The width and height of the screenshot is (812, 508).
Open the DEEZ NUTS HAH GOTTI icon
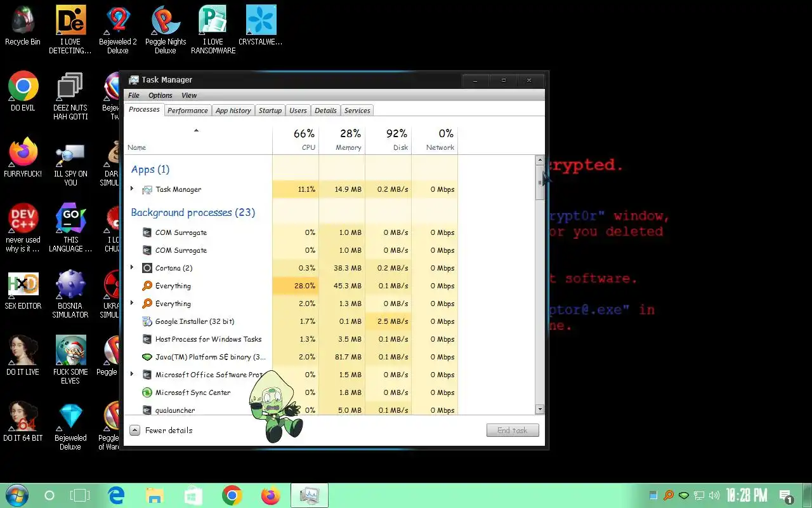point(70,96)
